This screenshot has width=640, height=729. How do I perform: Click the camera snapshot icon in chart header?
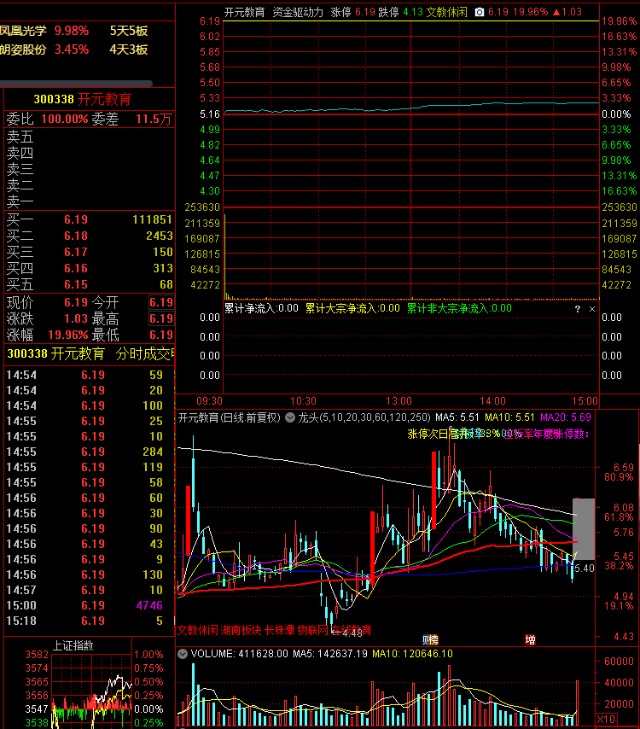pos(479,12)
